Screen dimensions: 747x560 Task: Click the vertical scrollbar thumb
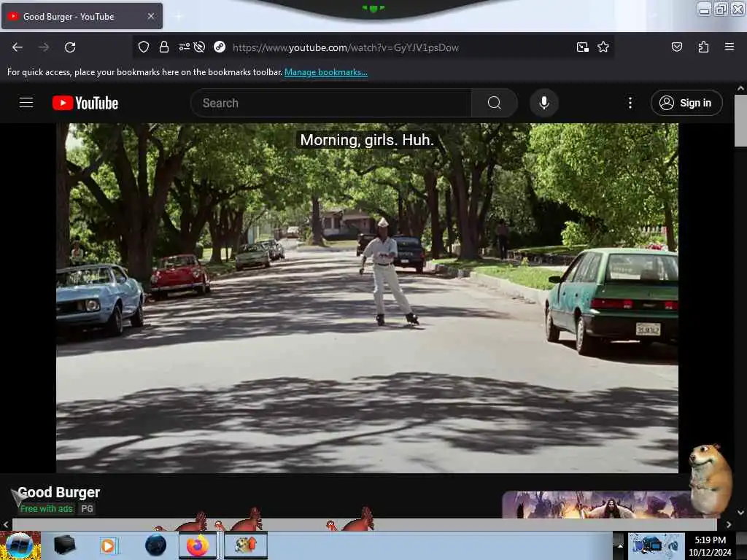(740, 120)
